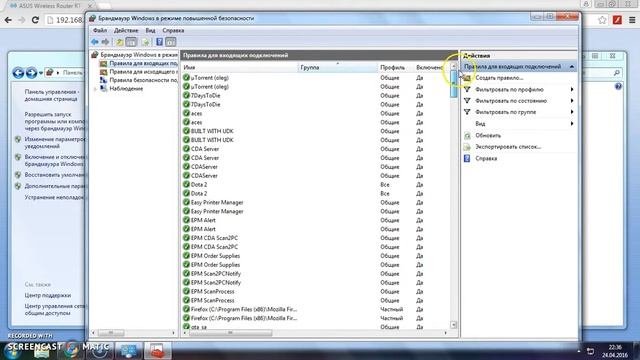Screen dimensions: 640x360
Task: Click Панель управления домашняя страница link
Action: (x=52, y=96)
